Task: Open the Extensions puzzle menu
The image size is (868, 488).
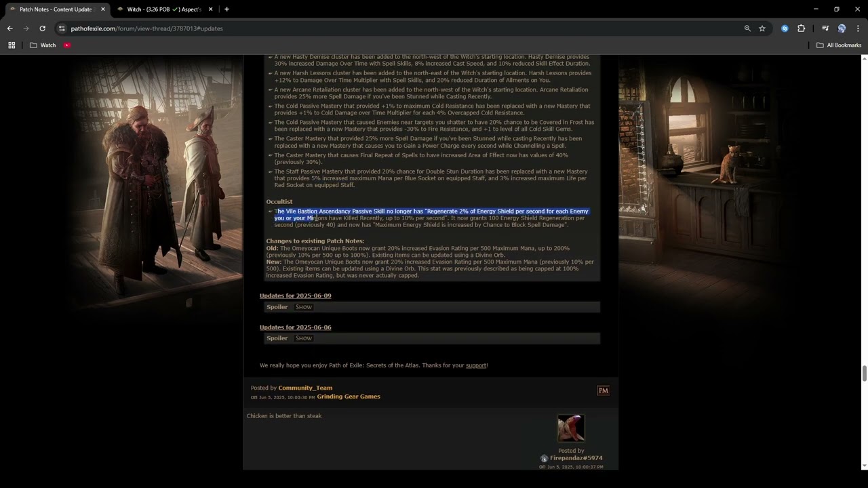Action: point(801,28)
